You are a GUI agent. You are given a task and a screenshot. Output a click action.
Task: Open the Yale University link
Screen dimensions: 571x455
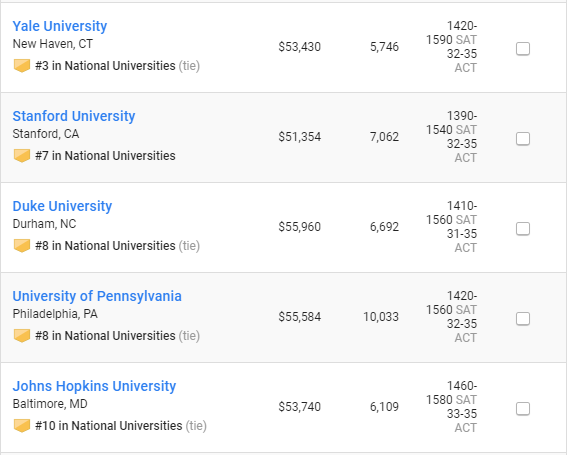point(60,26)
